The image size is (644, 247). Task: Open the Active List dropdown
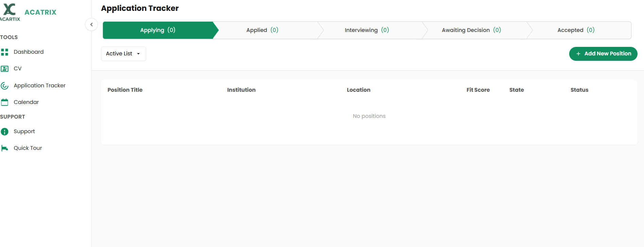tap(123, 54)
